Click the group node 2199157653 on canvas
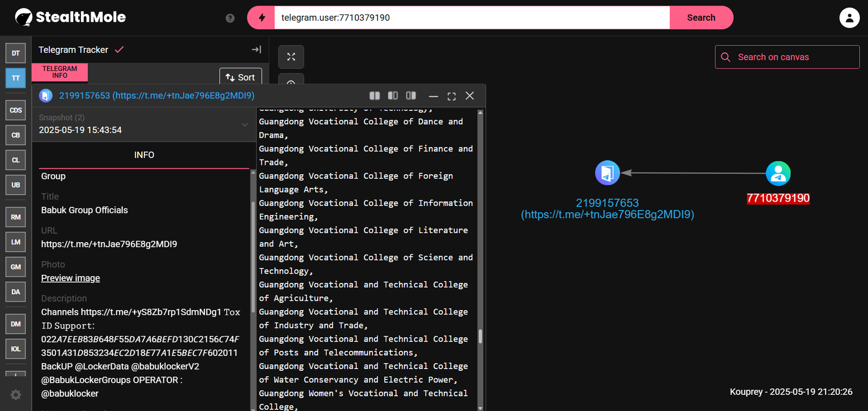 607,173
